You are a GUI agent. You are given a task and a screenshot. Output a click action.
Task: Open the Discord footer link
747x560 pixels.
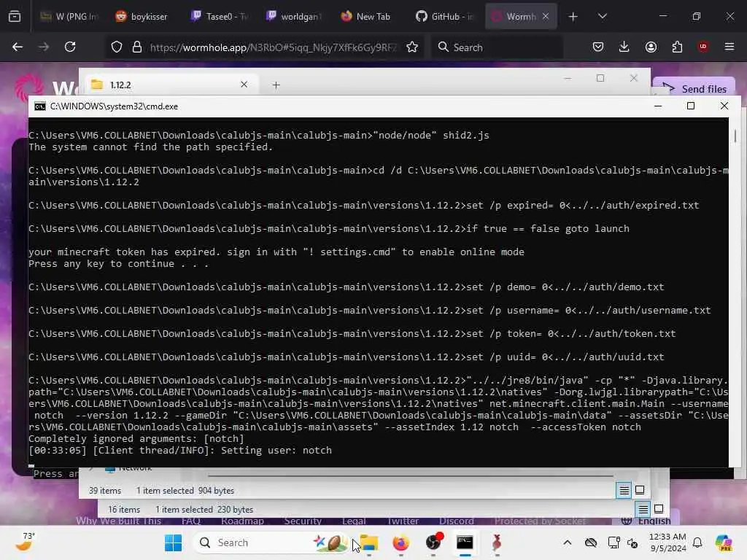click(x=457, y=521)
